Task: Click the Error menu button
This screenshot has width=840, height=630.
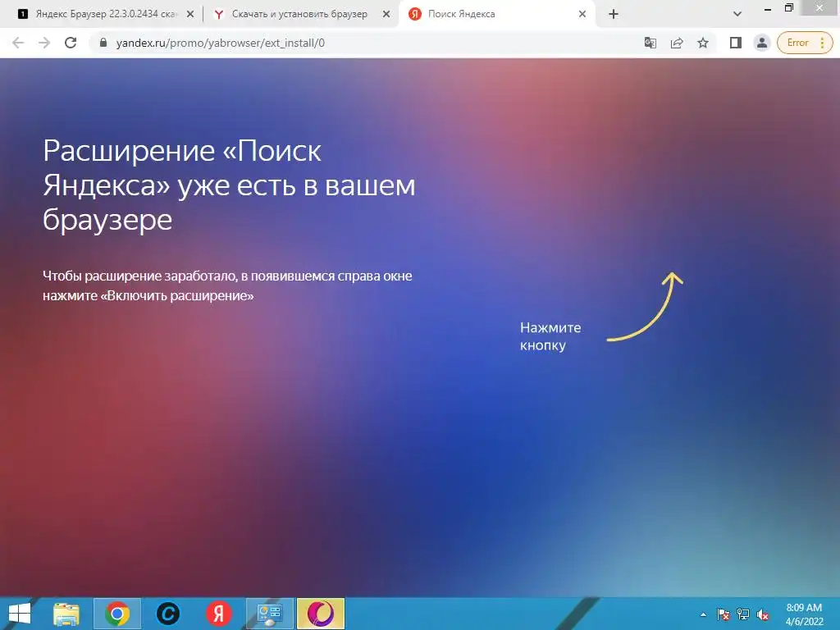Action: click(x=805, y=43)
